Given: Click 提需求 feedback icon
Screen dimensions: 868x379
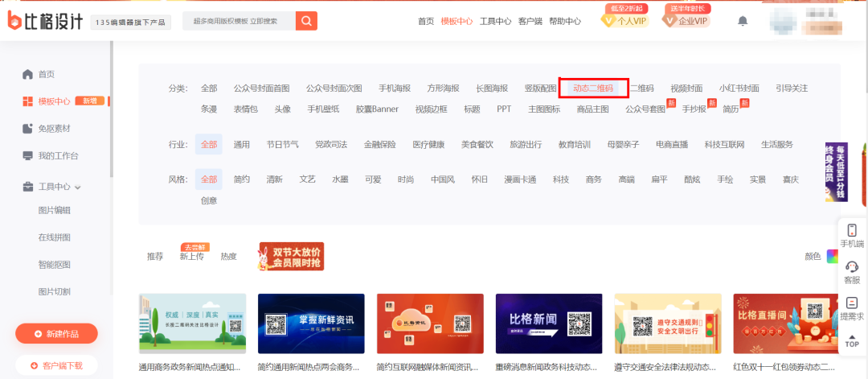Looking at the screenshot, I should (852, 308).
